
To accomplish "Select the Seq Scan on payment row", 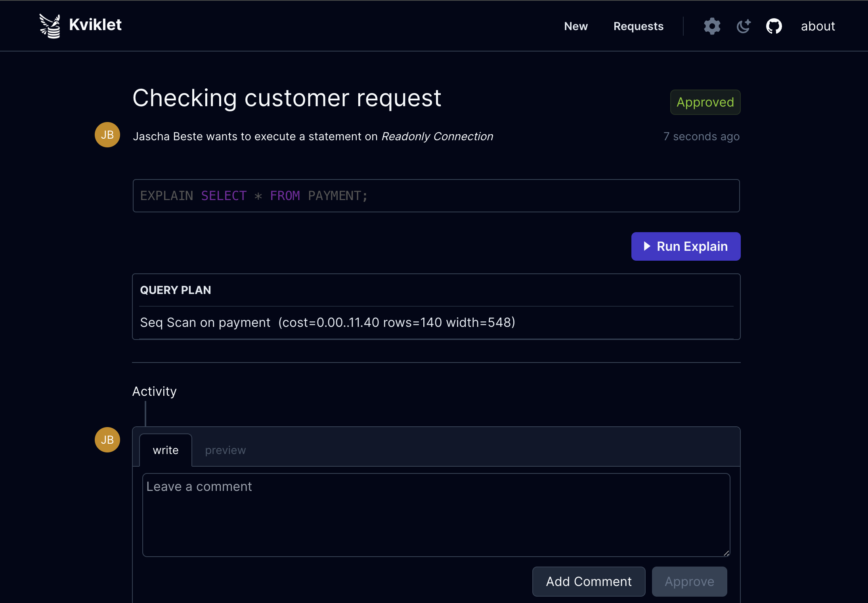I will [x=436, y=322].
